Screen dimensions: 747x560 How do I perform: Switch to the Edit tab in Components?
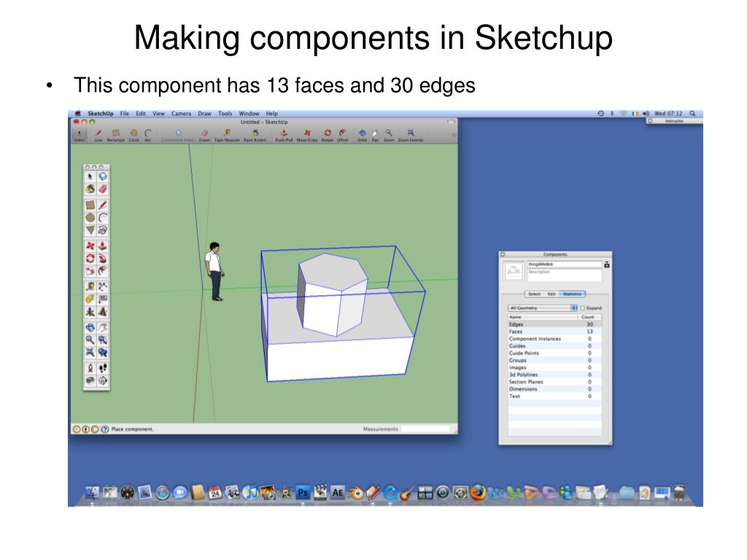point(551,295)
